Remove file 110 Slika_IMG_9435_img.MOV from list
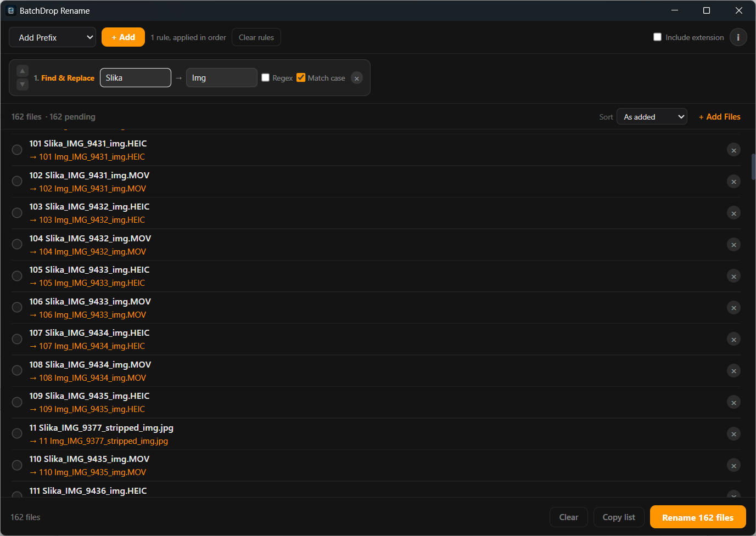The width and height of the screenshot is (756, 536). click(x=733, y=465)
